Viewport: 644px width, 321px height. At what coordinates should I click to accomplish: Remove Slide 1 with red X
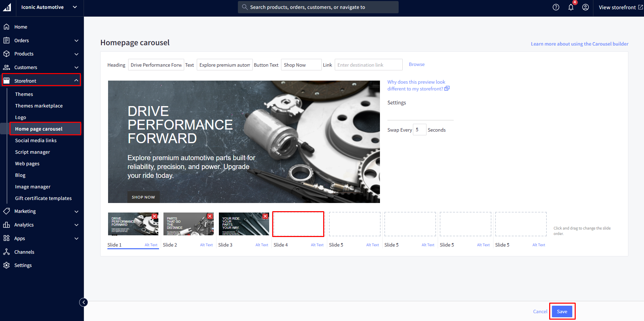point(155,216)
